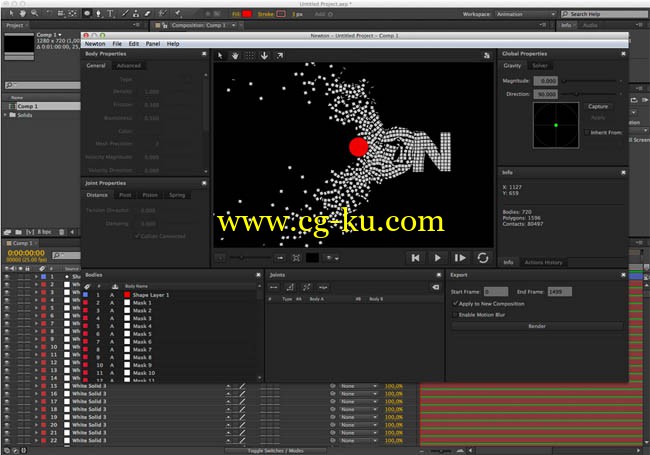
Task: Open the Panel menu in Newton
Action: tap(153, 44)
